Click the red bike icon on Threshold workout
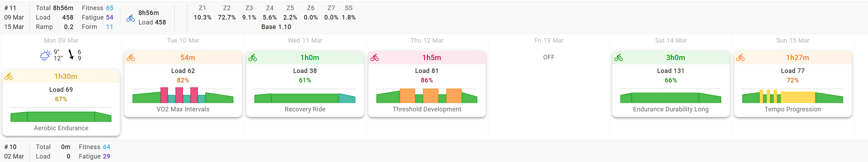This screenshot has height=162, width=868. [375, 58]
